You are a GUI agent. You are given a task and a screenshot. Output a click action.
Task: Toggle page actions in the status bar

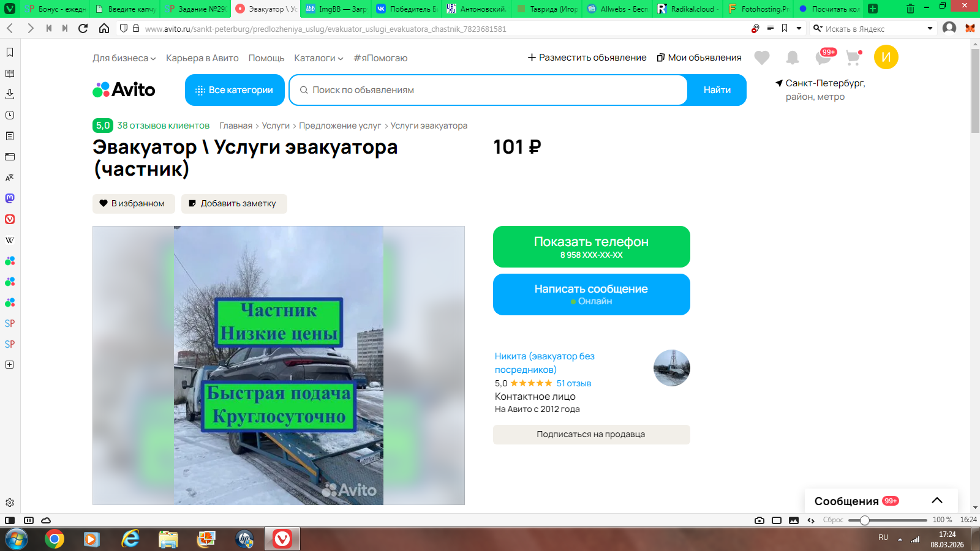click(x=811, y=520)
